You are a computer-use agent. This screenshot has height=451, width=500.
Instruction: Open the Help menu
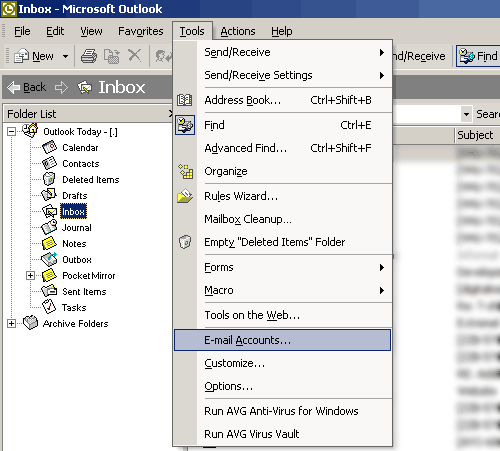click(282, 31)
